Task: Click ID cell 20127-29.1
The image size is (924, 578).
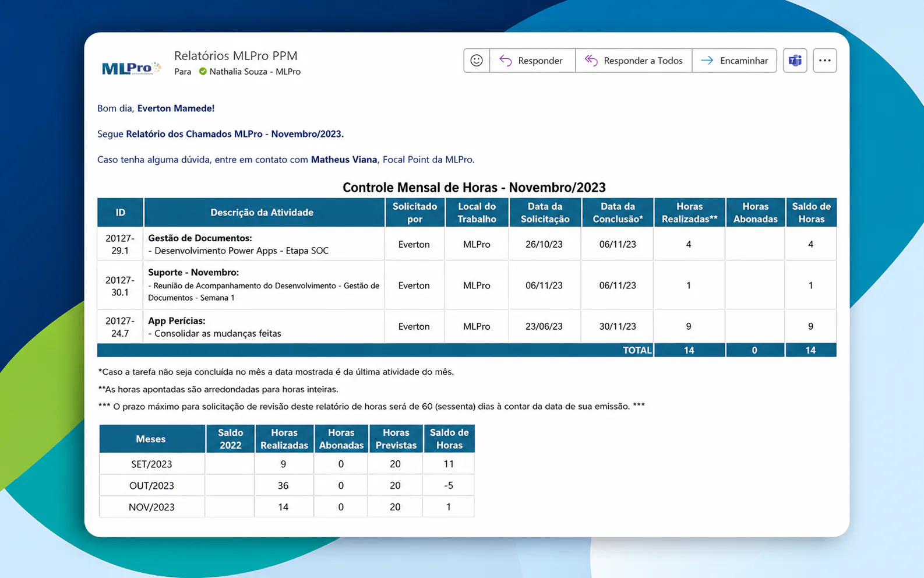Action: click(120, 245)
